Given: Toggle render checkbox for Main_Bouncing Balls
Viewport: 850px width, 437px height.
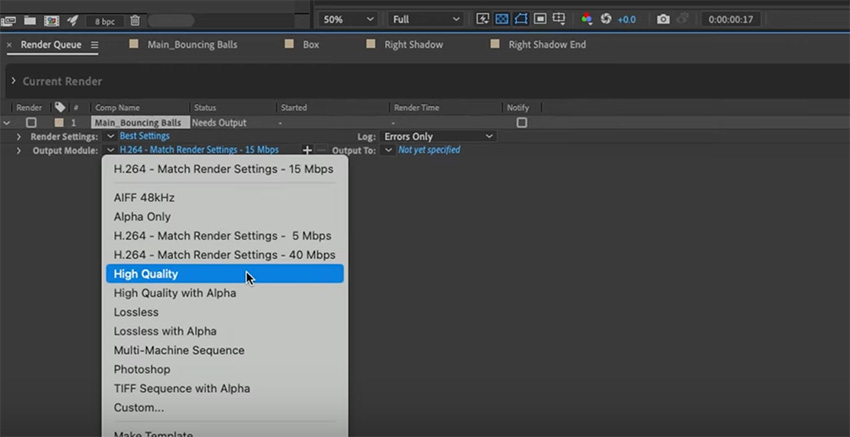Looking at the screenshot, I should pos(31,122).
